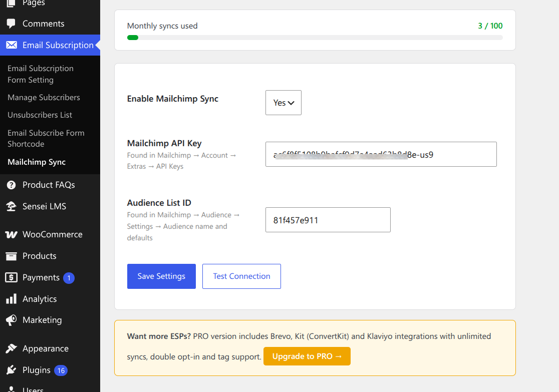Click the Monthly syncs used progress bar
Screen dimensions: 559x392
click(315, 38)
